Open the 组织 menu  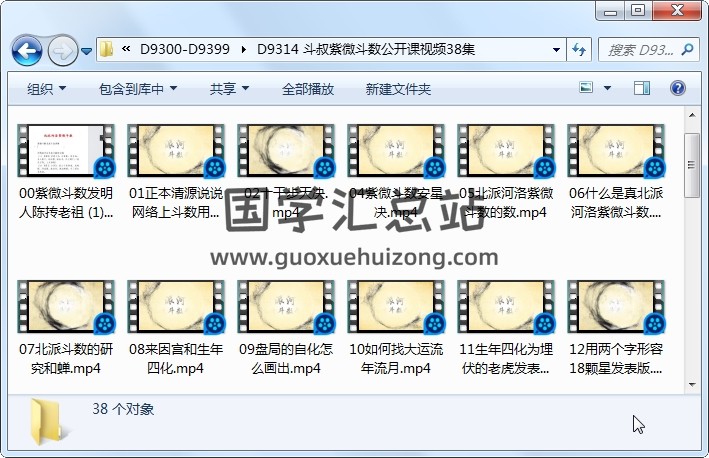point(46,89)
